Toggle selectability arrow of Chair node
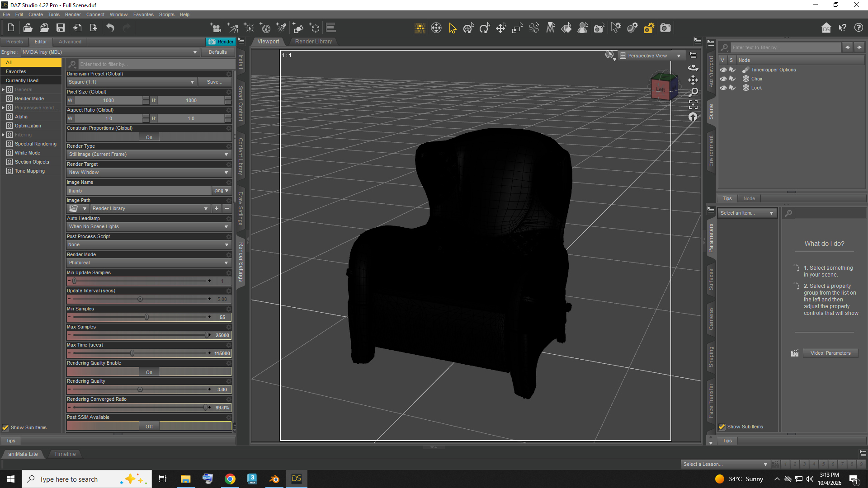Viewport: 868px width, 488px height. click(733, 79)
